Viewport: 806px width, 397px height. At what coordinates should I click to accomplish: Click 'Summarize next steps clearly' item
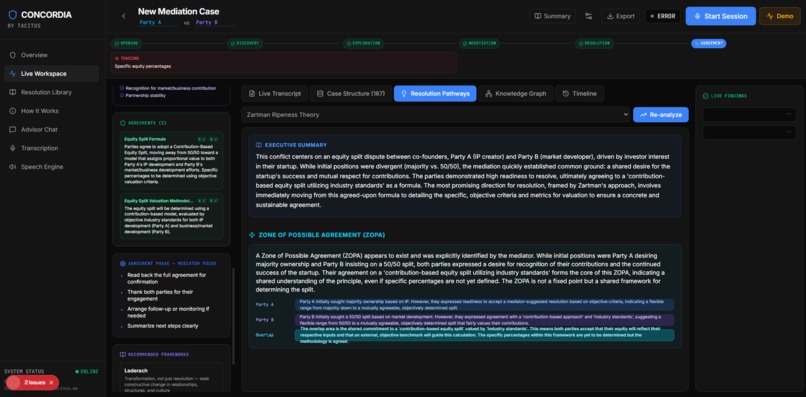tap(162, 326)
